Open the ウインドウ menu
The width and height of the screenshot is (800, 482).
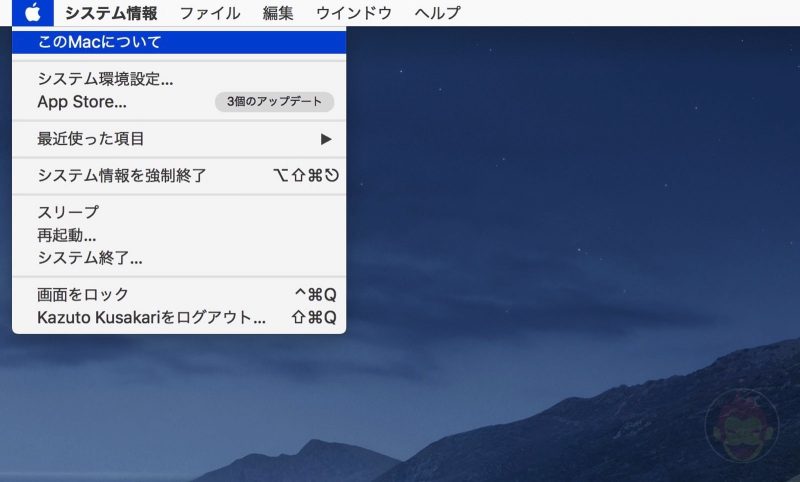click(354, 13)
